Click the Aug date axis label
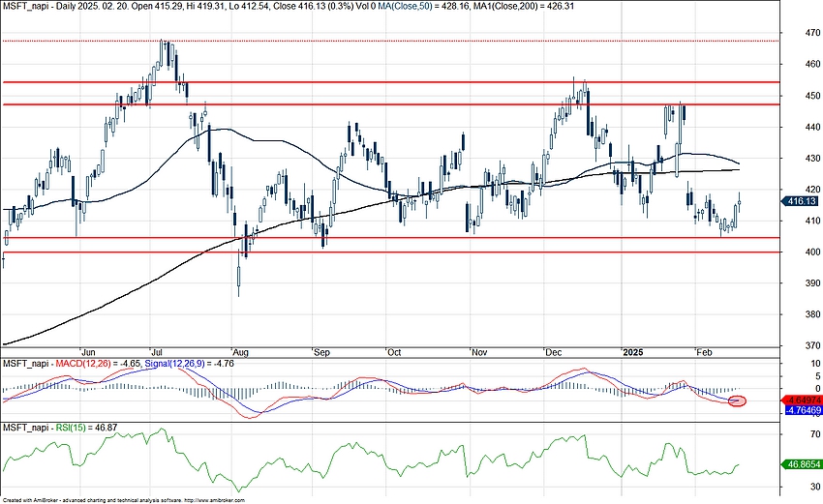 pos(240,352)
